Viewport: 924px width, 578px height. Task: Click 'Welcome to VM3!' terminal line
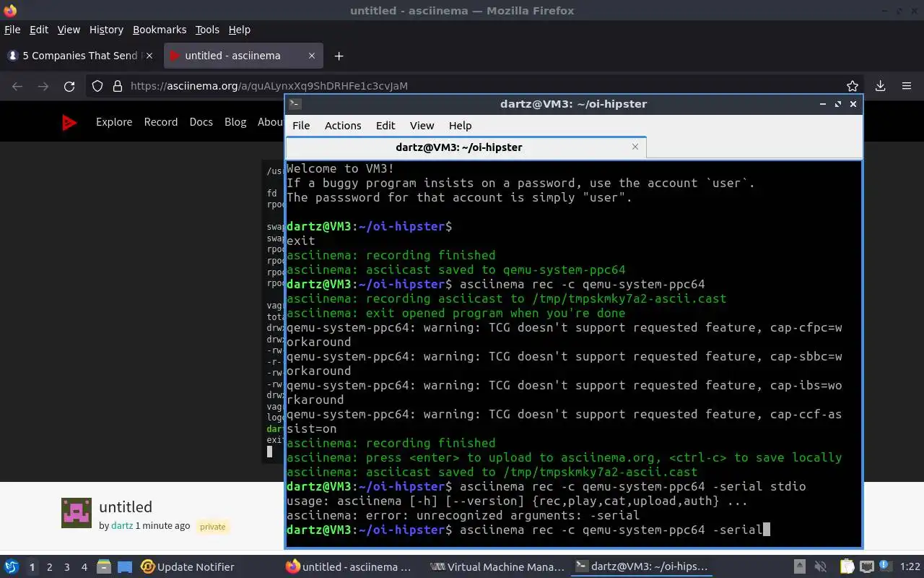click(x=340, y=168)
